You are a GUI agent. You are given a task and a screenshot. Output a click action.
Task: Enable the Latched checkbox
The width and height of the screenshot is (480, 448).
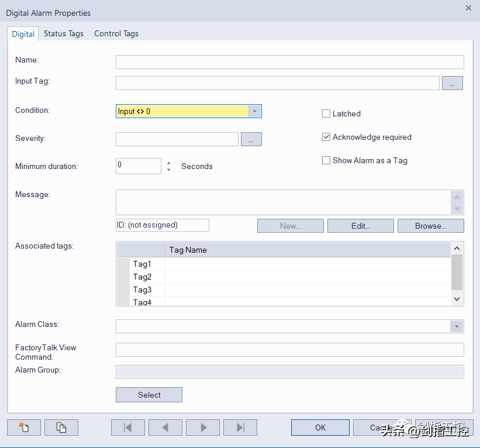pos(326,113)
